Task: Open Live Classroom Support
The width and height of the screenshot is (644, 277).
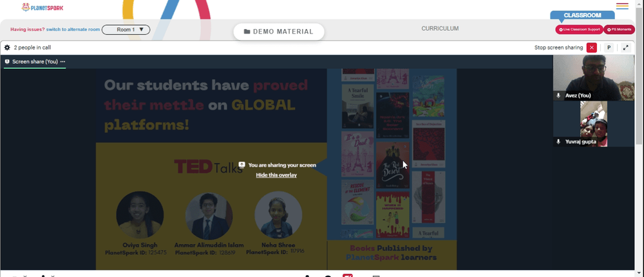Action: [579, 30]
